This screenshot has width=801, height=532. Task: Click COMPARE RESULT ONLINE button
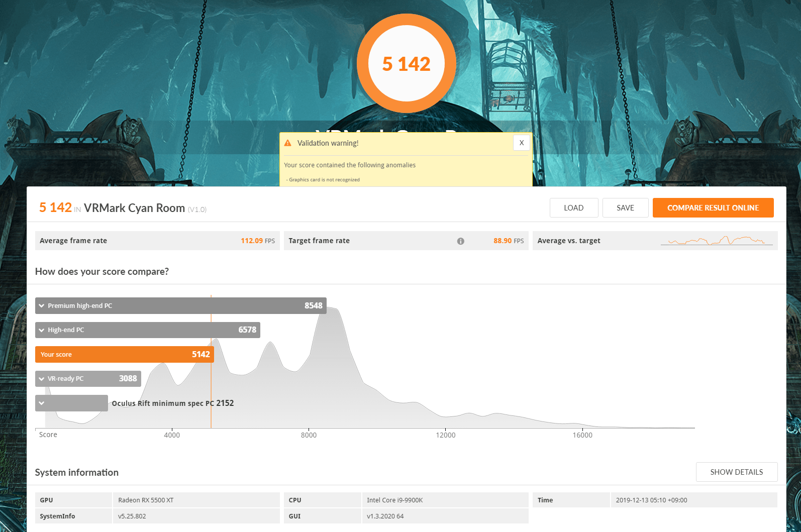[713, 207]
